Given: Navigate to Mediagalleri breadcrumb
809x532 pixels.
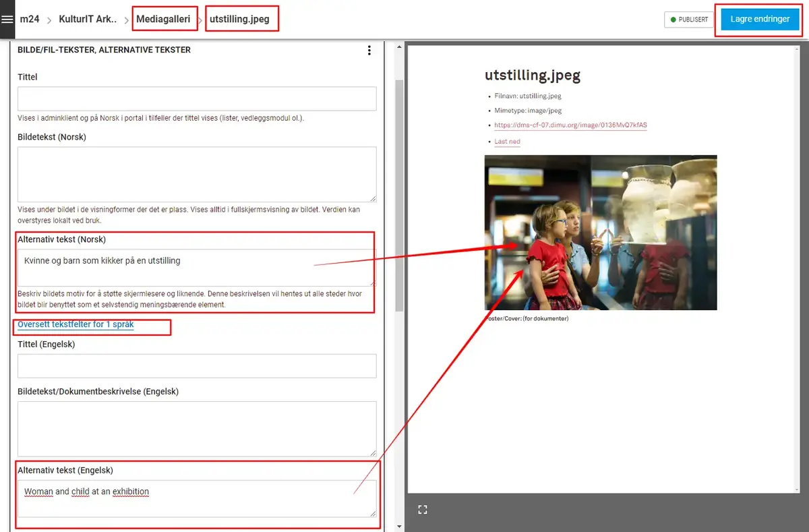Looking at the screenshot, I should click(x=163, y=19).
